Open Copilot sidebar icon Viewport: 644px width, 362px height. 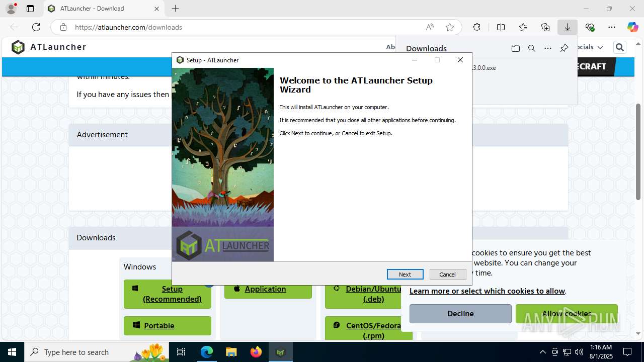(632, 27)
